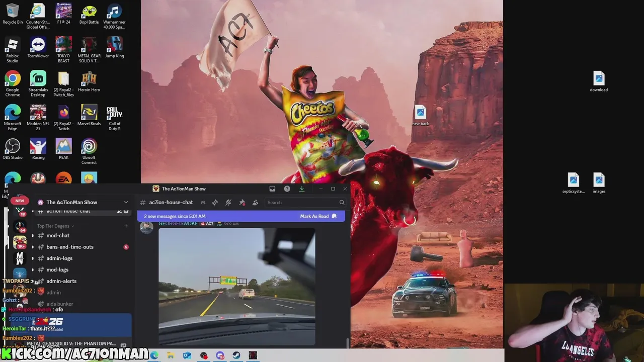
Task: Open Discord from the taskbar
Action: coord(220,355)
